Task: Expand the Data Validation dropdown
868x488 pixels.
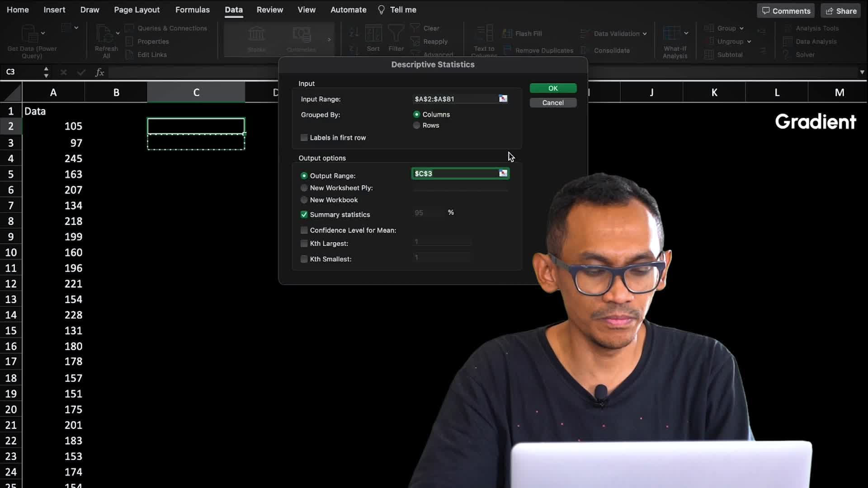Action: click(x=645, y=33)
